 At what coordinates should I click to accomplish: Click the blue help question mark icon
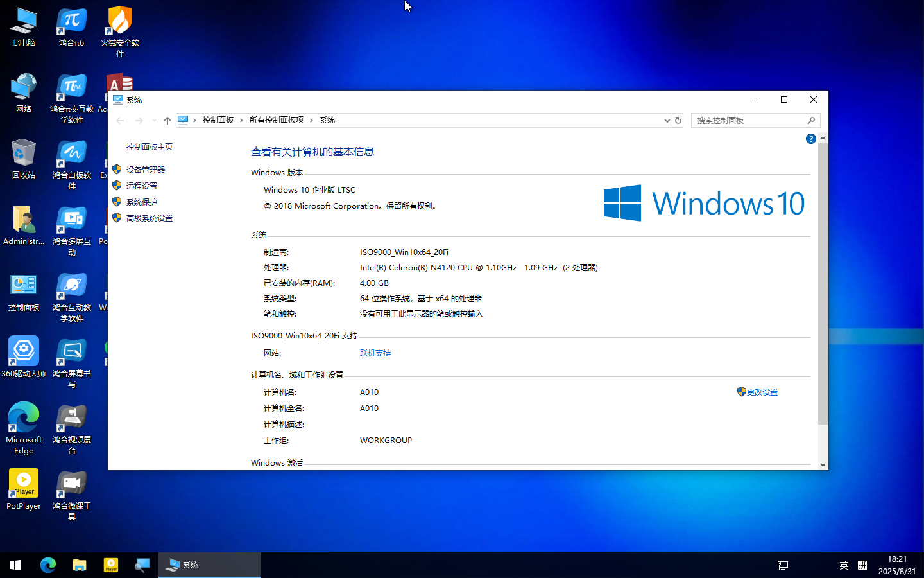pyautogui.click(x=810, y=138)
